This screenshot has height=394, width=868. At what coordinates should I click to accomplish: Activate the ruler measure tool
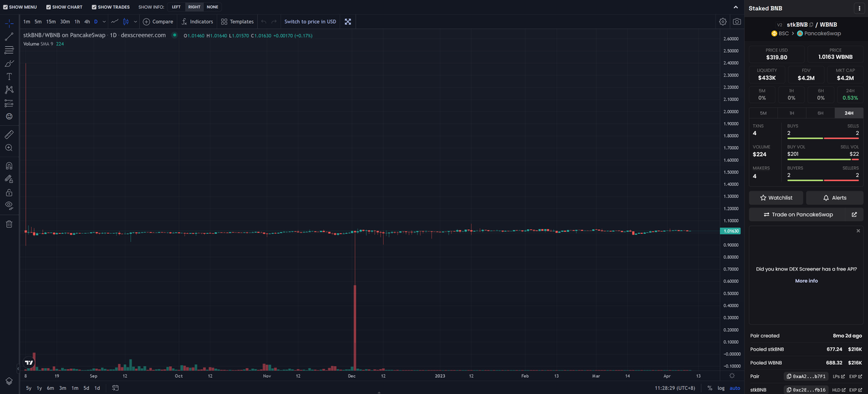pyautogui.click(x=9, y=134)
